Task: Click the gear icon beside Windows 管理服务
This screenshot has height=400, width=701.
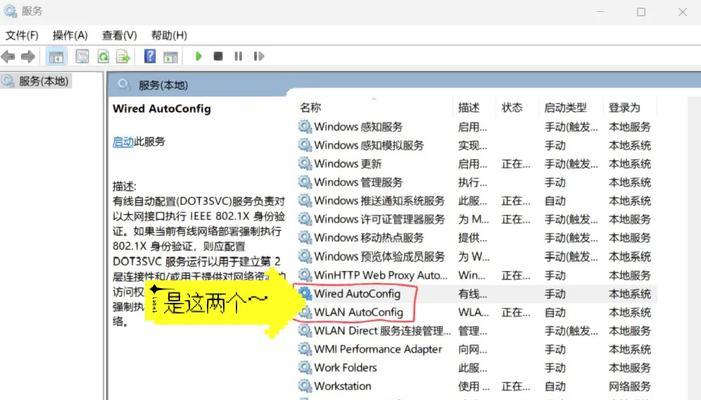Action: [305, 182]
